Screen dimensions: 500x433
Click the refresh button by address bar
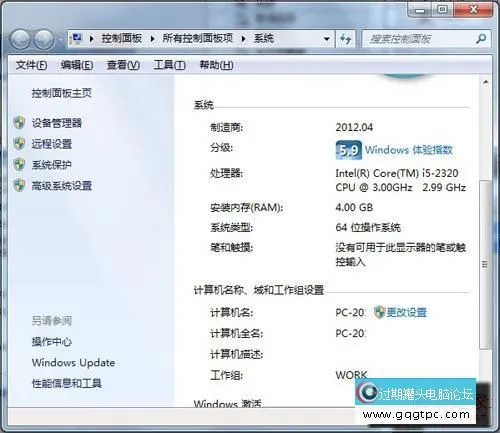click(345, 39)
